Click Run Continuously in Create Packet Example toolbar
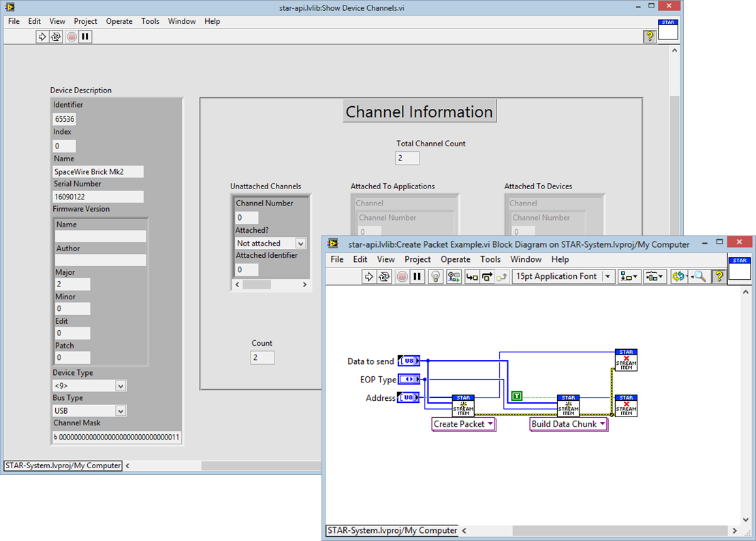 click(x=384, y=276)
